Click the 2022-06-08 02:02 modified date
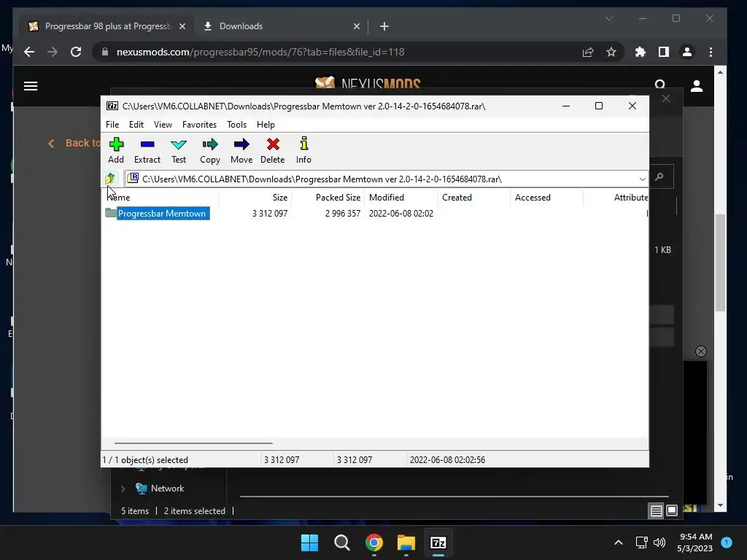Image resolution: width=747 pixels, height=560 pixels. tap(401, 214)
